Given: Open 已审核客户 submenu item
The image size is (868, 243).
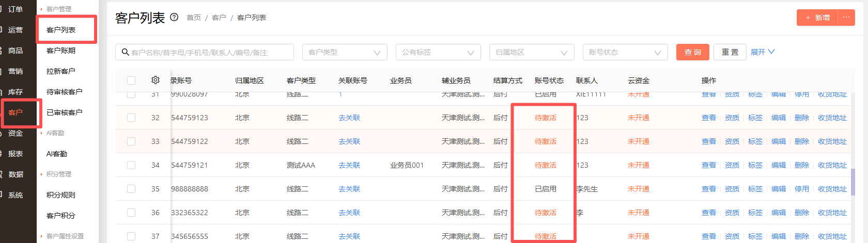Looking at the screenshot, I should pyautogui.click(x=65, y=112).
